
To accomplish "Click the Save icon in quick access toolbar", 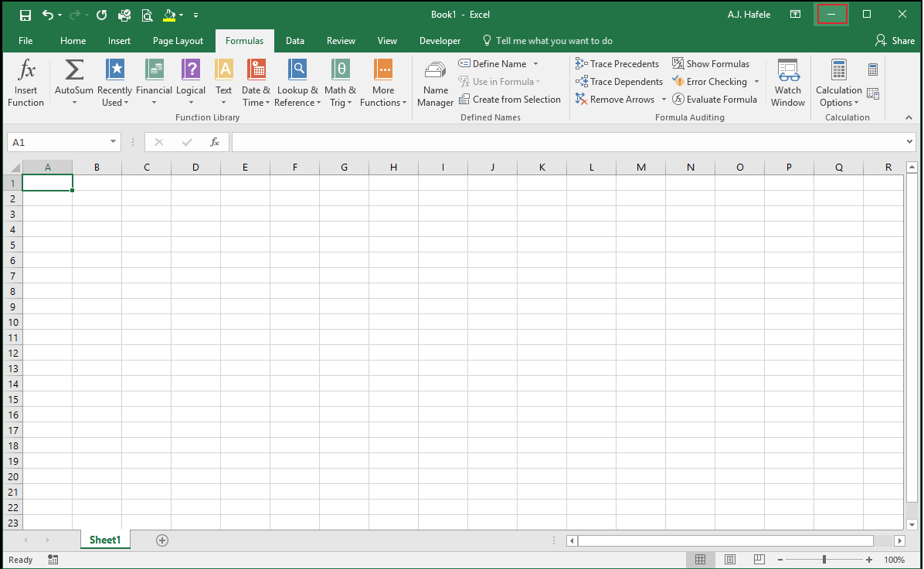I will pos(25,15).
